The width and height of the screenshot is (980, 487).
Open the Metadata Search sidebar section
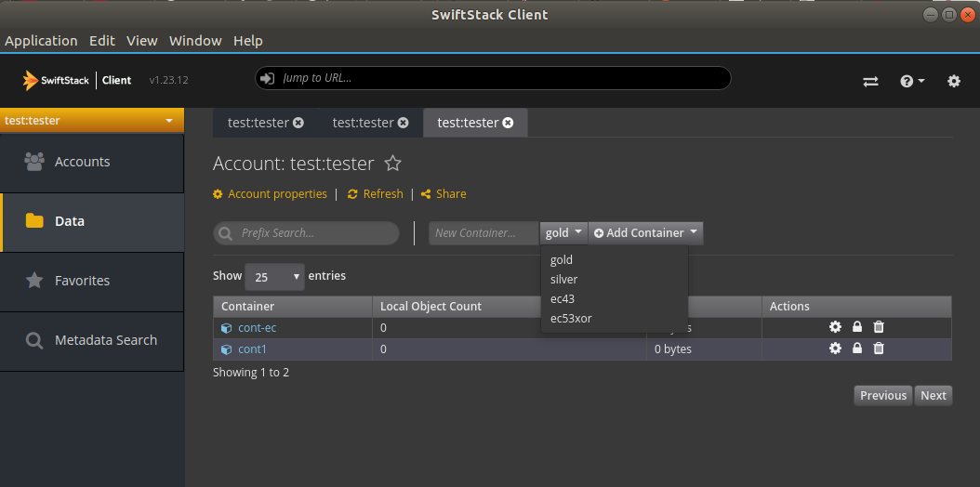point(92,340)
